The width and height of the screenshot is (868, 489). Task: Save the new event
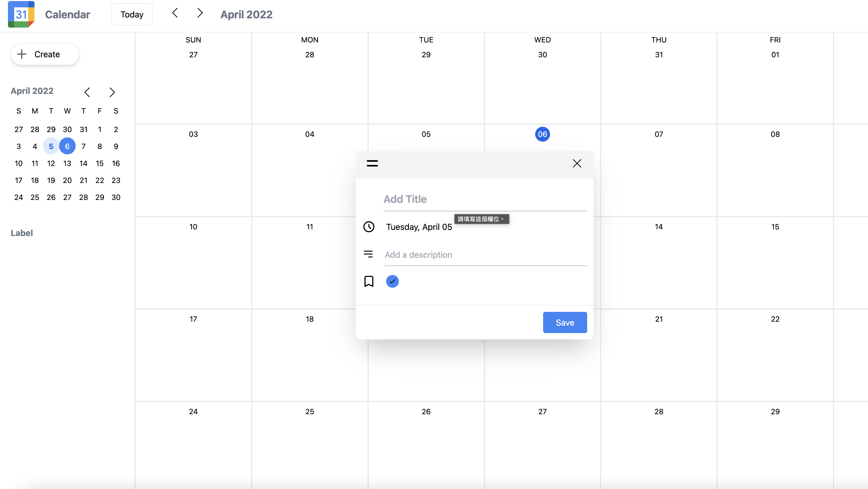pyautogui.click(x=565, y=322)
